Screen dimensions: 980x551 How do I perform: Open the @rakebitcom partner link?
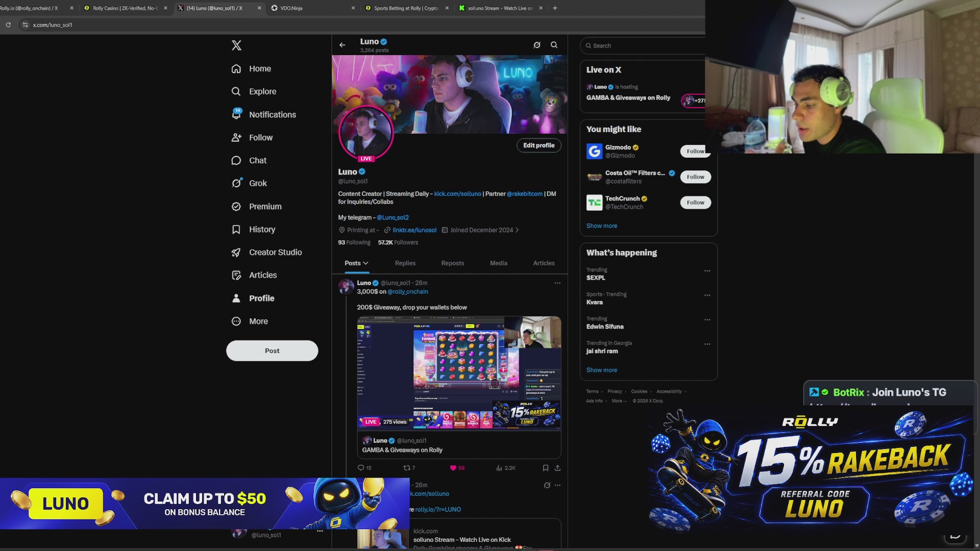pos(525,194)
